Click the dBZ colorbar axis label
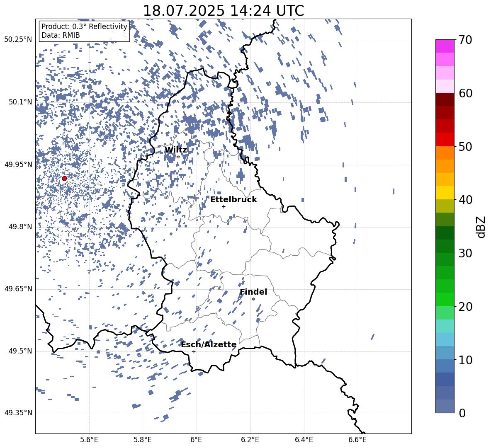Viewport: 491px width, 448px height. pos(481,227)
